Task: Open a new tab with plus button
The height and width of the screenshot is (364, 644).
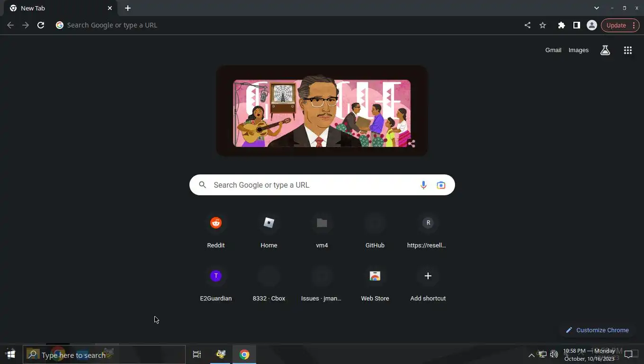Action: [128, 8]
